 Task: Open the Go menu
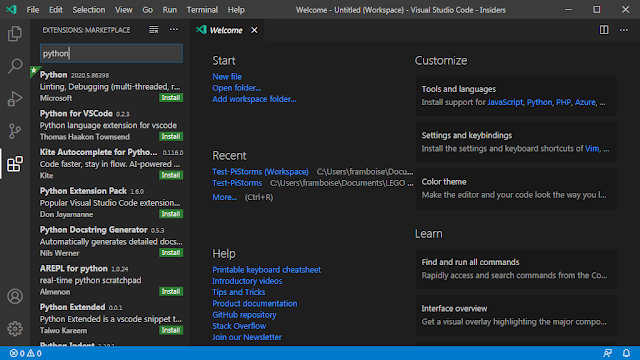tap(147, 10)
